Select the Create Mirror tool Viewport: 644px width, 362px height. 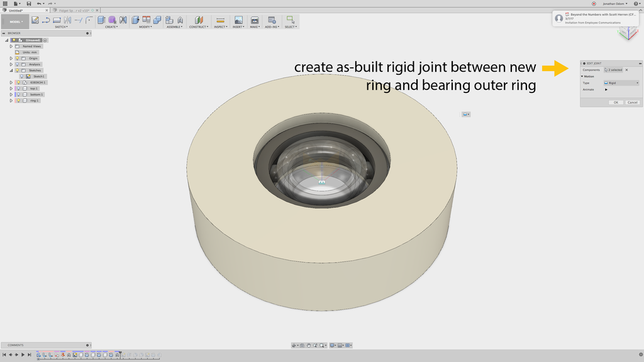point(123,19)
